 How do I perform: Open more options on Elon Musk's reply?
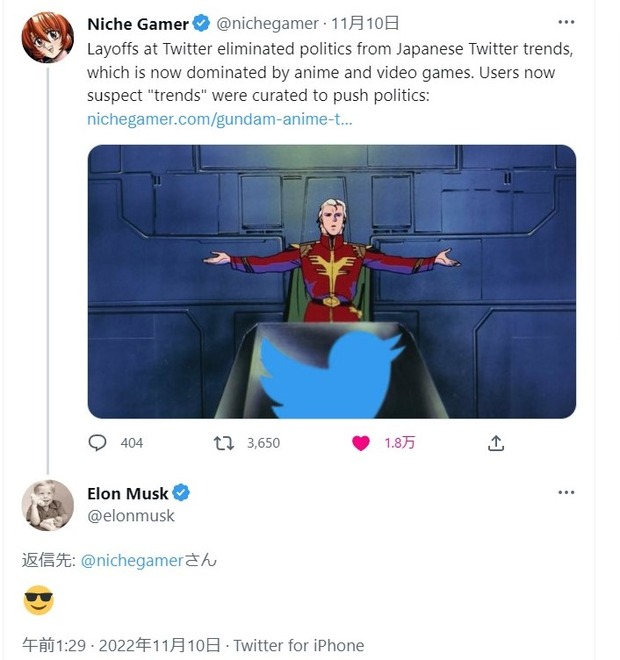(x=566, y=493)
